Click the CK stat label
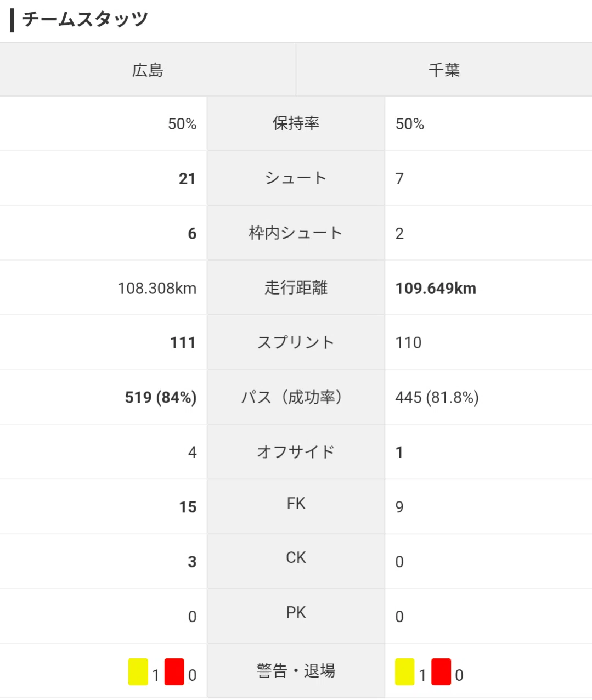592x700 pixels. coord(296,557)
